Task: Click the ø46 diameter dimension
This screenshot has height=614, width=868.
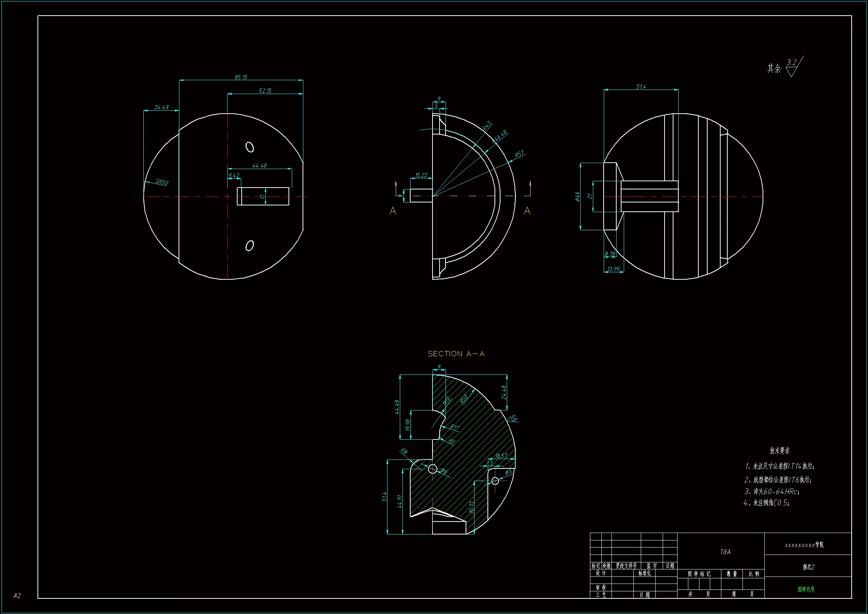Action: click(x=577, y=196)
